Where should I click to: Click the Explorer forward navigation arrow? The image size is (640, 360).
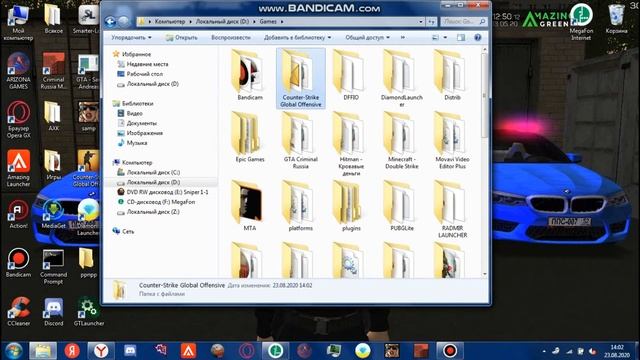coord(124,21)
